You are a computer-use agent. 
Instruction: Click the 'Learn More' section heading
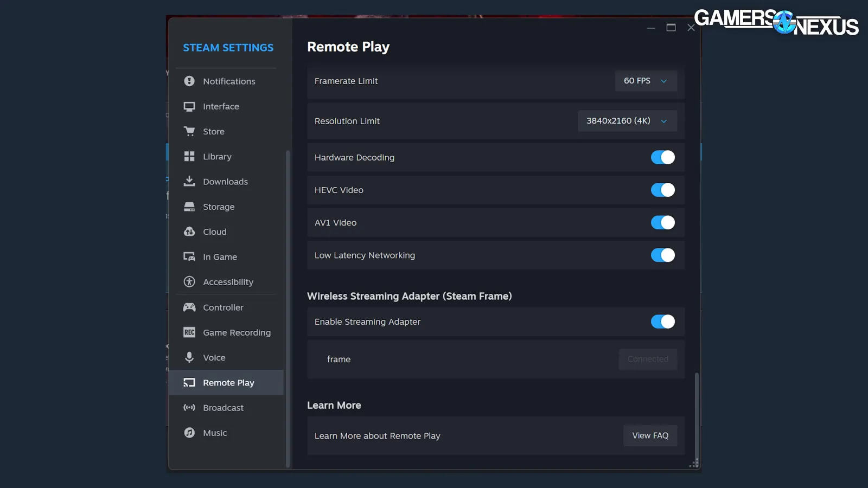334,405
